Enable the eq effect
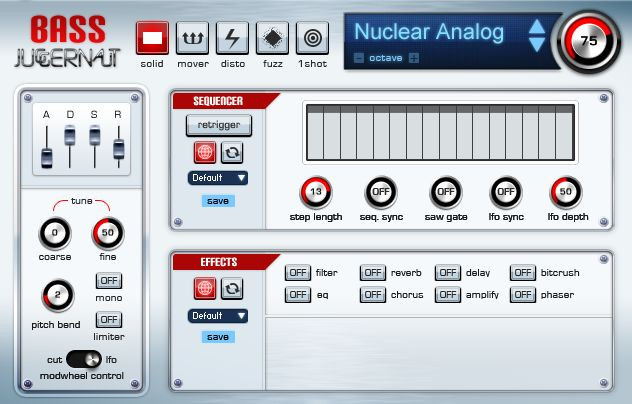 tap(298, 295)
